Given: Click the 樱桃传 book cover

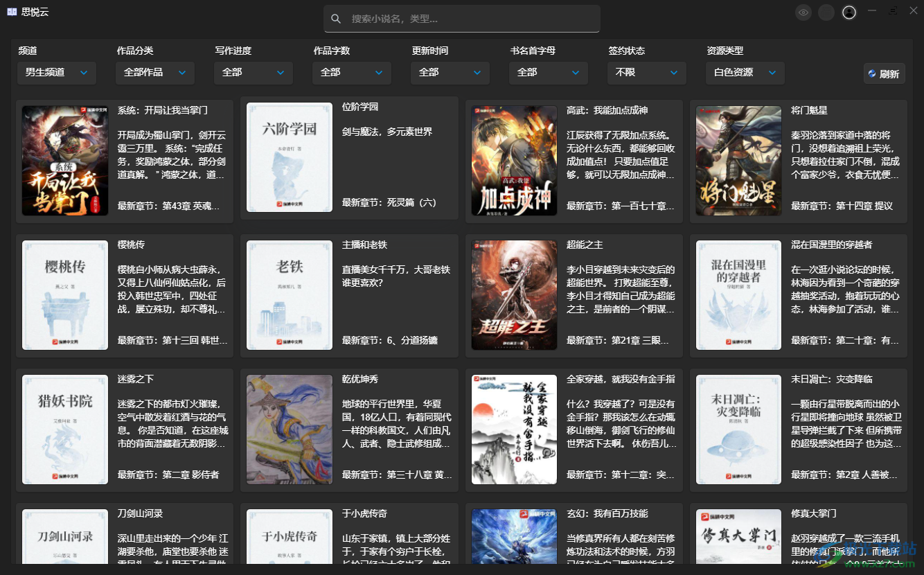Looking at the screenshot, I should point(65,295).
